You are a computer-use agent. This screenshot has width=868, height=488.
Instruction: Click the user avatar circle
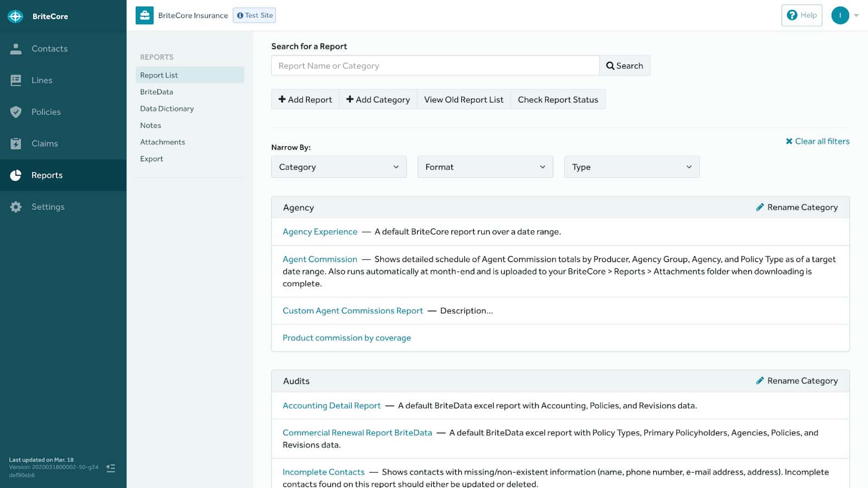pyautogui.click(x=840, y=15)
